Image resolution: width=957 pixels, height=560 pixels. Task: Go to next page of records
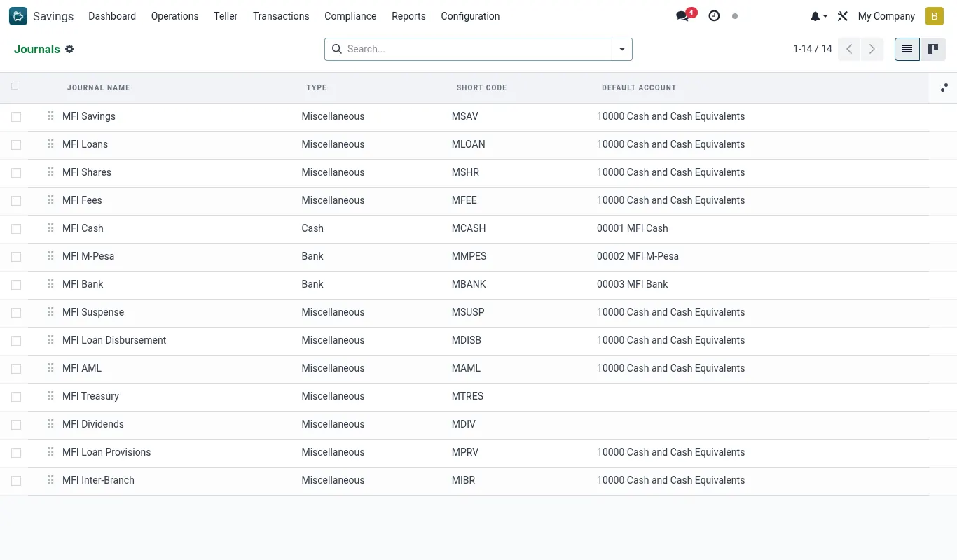click(x=872, y=49)
